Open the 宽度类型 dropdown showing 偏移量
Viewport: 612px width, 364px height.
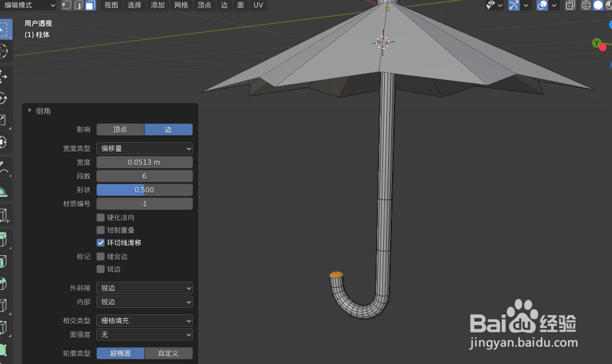point(144,148)
